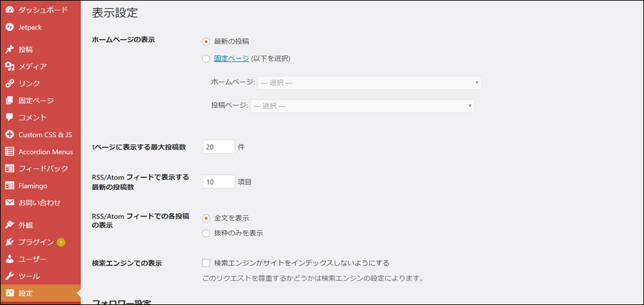
Task: Click the plugin update count badge
Action: [x=61, y=242]
